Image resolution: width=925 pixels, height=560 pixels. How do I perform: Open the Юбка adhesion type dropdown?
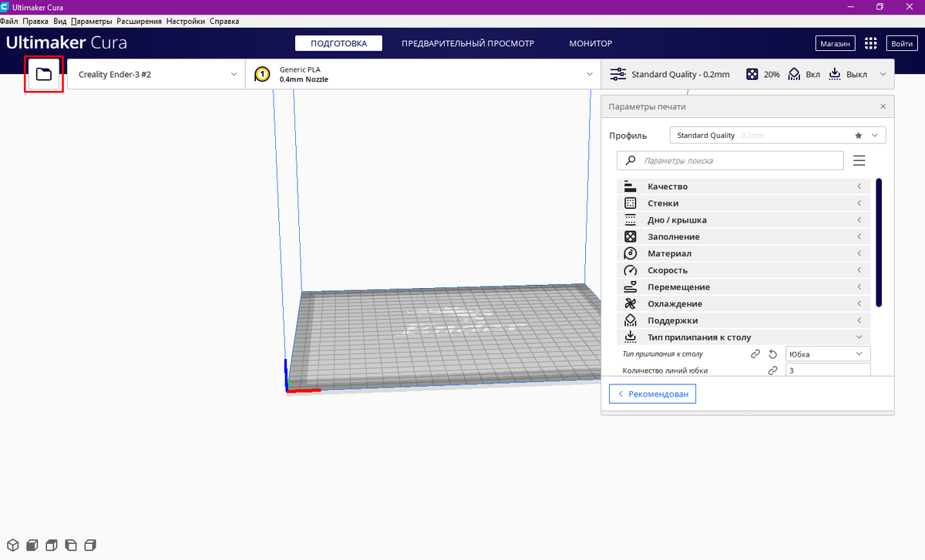pos(828,354)
